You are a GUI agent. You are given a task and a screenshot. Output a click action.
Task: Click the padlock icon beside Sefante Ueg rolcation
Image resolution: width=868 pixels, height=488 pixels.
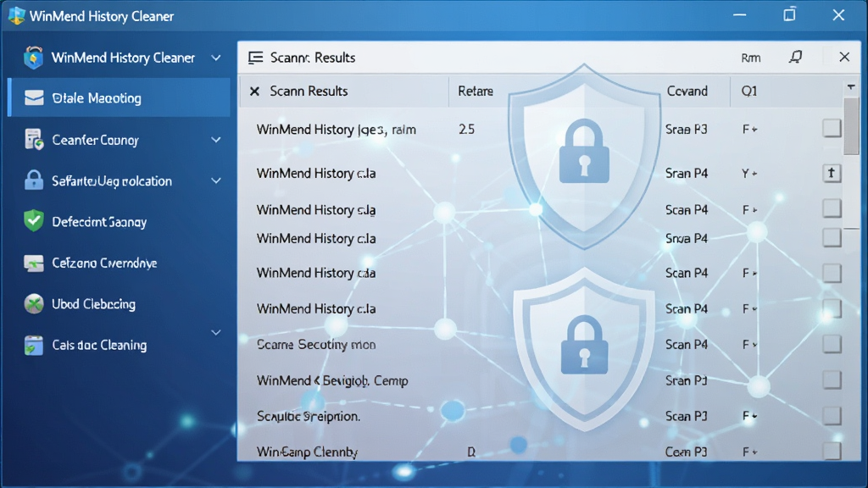point(34,180)
